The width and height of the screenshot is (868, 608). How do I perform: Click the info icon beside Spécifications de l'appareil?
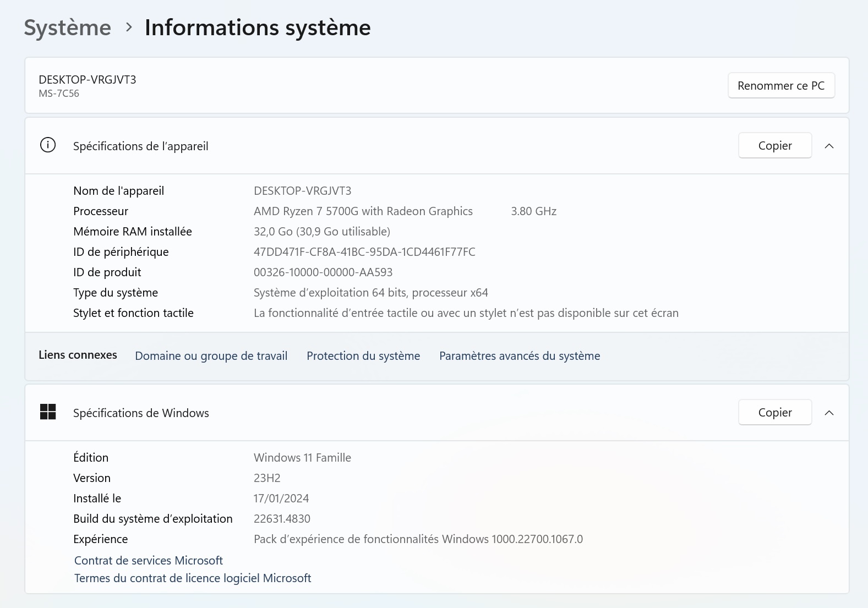48,145
